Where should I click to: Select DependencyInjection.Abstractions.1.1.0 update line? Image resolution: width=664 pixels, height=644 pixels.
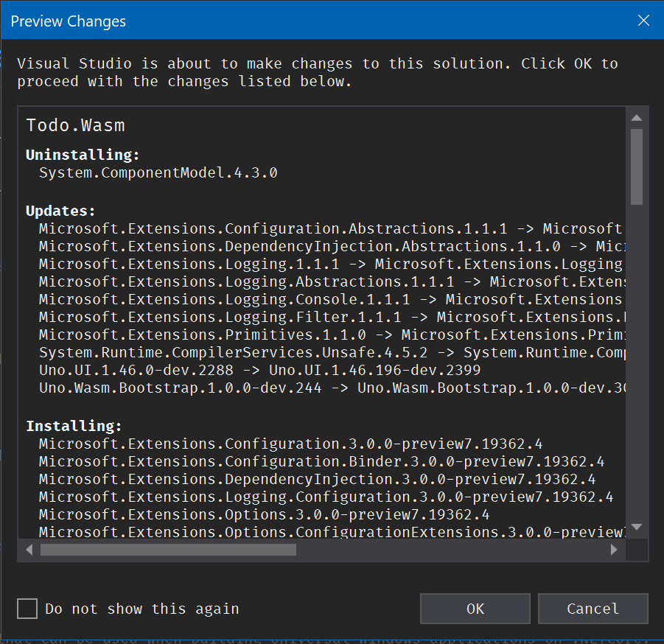332,246
